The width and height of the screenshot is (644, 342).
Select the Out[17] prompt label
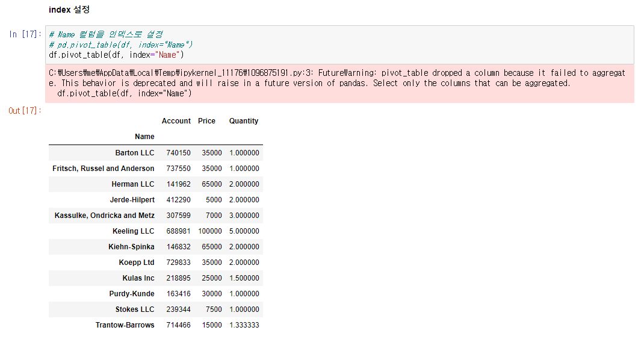click(x=25, y=111)
